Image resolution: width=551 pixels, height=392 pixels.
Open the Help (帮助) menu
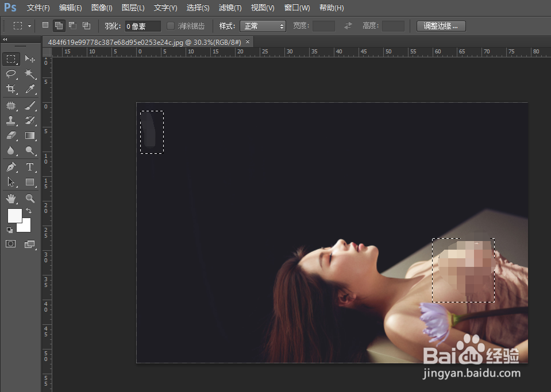coord(332,7)
